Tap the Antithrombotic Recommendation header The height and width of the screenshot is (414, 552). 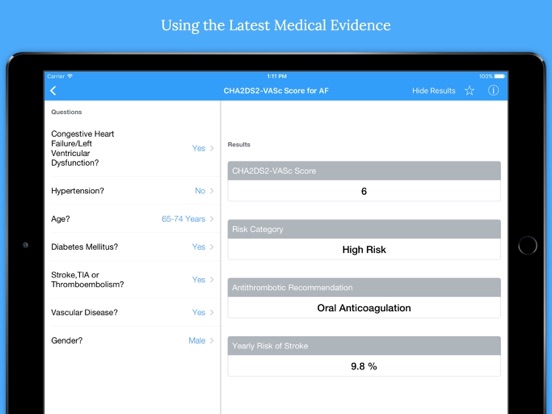[364, 287]
